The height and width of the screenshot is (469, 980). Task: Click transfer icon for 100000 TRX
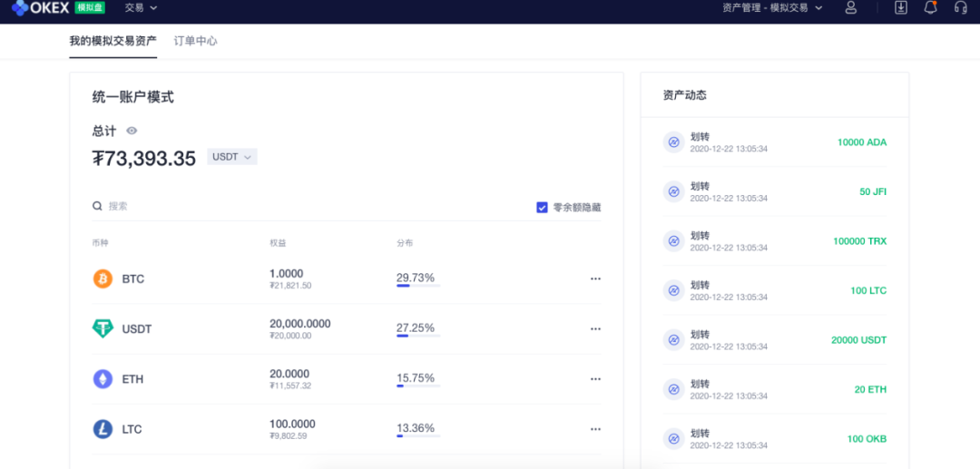[673, 241]
